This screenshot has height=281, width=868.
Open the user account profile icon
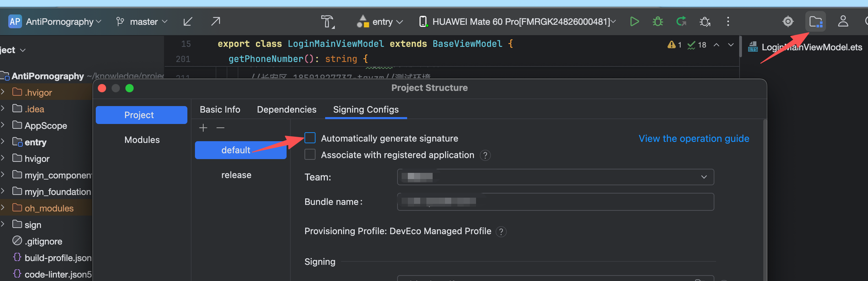[x=843, y=22]
